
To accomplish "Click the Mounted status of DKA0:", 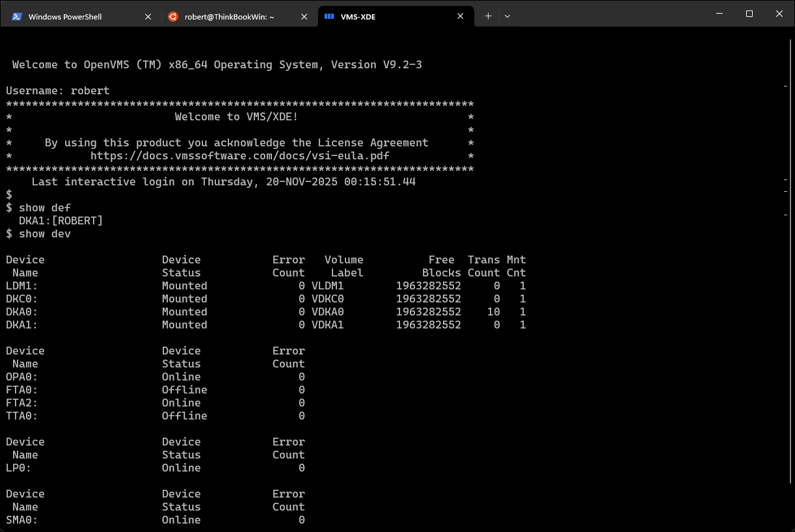I will [184, 312].
